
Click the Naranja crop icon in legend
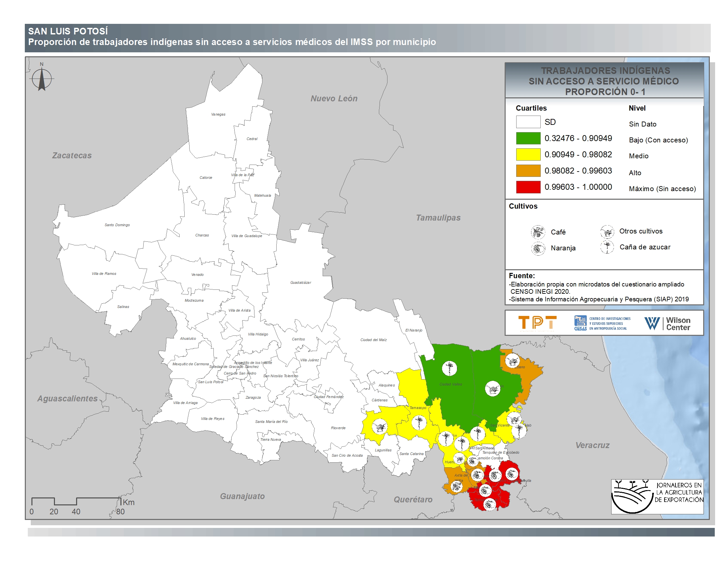[538, 248]
